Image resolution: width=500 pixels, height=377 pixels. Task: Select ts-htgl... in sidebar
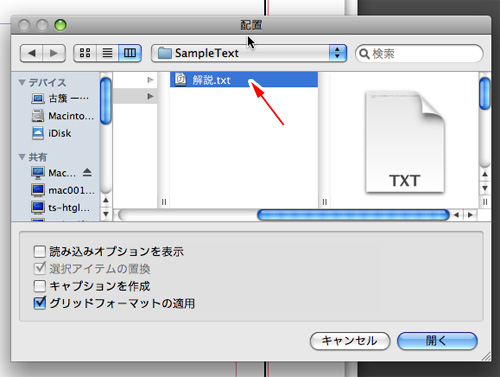61,207
